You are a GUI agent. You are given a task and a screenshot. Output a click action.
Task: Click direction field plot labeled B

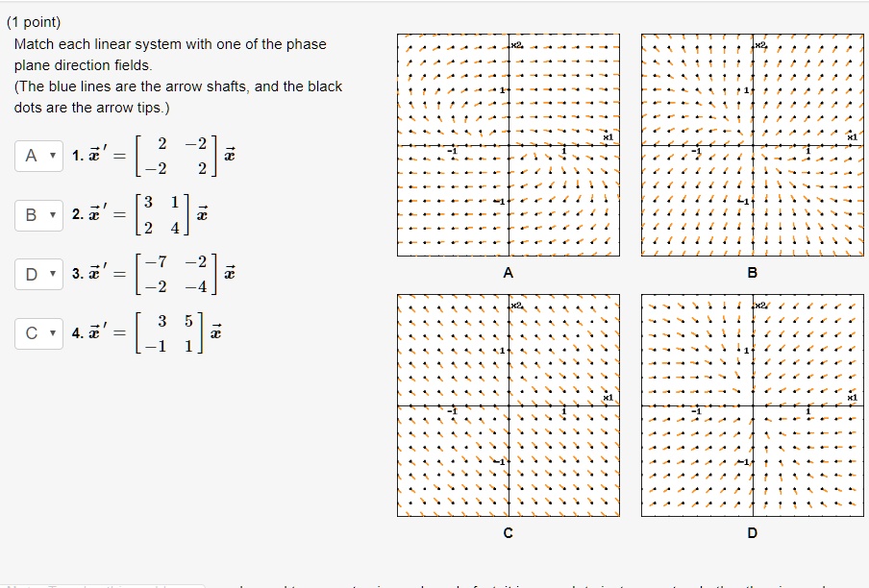(x=751, y=144)
